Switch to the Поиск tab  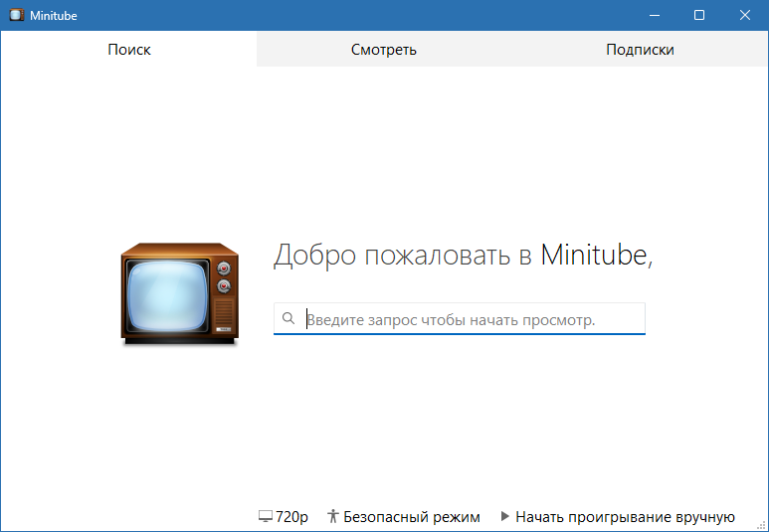click(128, 49)
